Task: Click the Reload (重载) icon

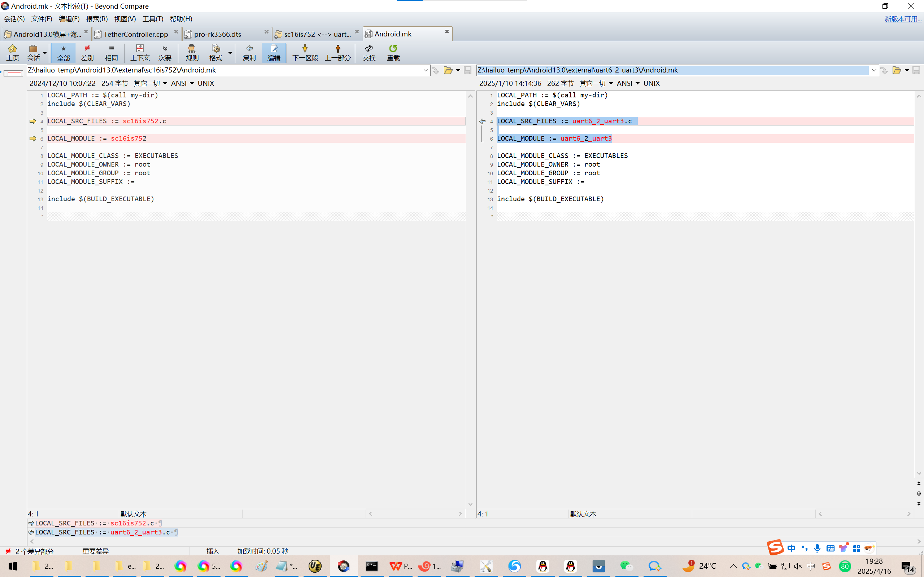Action: tap(393, 52)
